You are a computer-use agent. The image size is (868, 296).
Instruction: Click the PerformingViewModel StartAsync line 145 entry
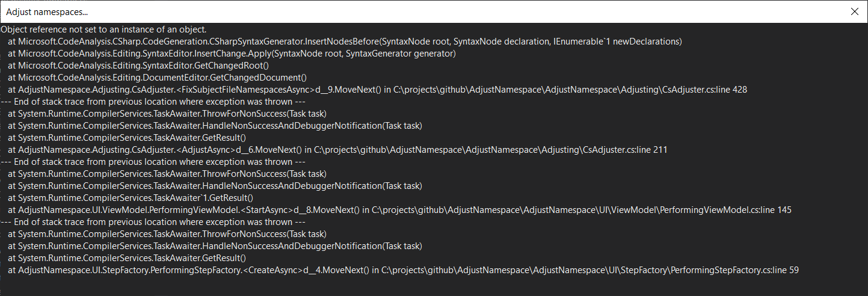(399, 210)
